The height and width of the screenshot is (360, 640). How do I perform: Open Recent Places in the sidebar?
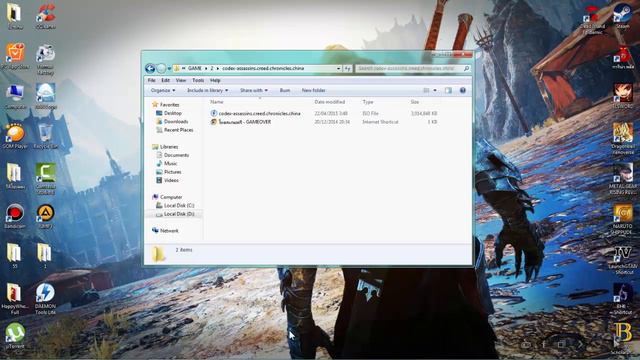(x=178, y=130)
